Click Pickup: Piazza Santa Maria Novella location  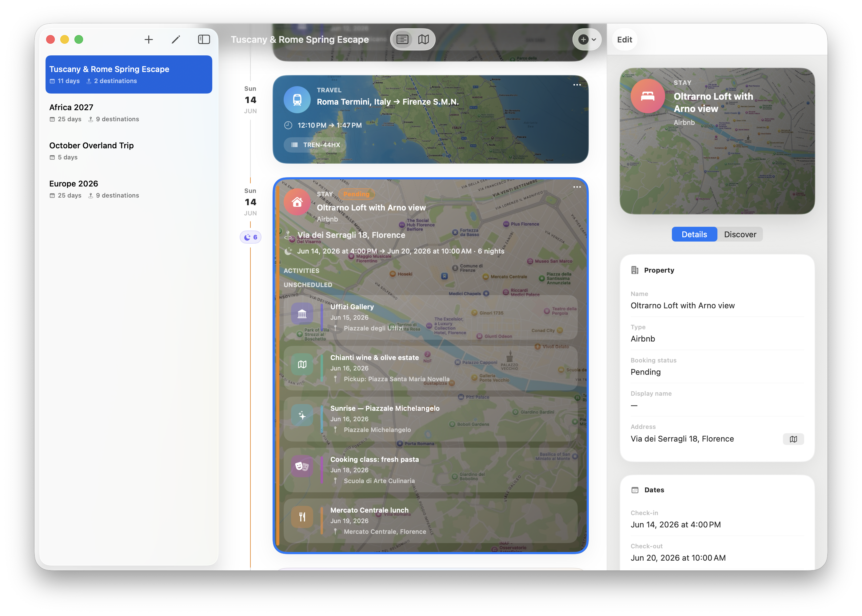point(396,379)
